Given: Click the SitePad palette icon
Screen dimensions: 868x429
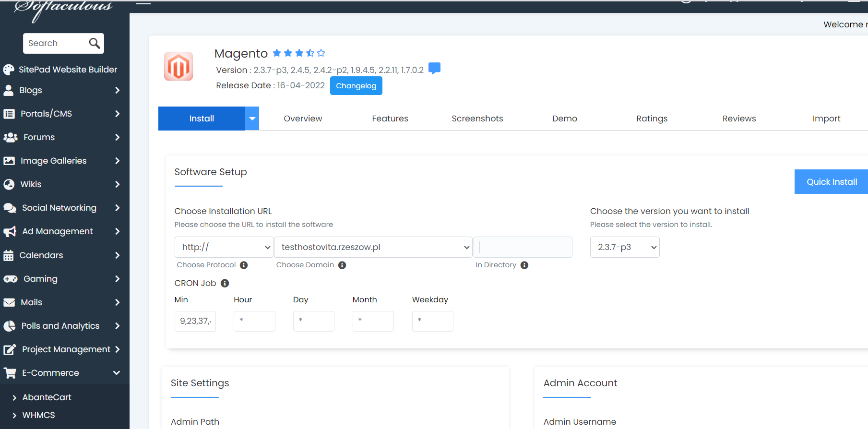Looking at the screenshot, I should pyautogui.click(x=9, y=70).
